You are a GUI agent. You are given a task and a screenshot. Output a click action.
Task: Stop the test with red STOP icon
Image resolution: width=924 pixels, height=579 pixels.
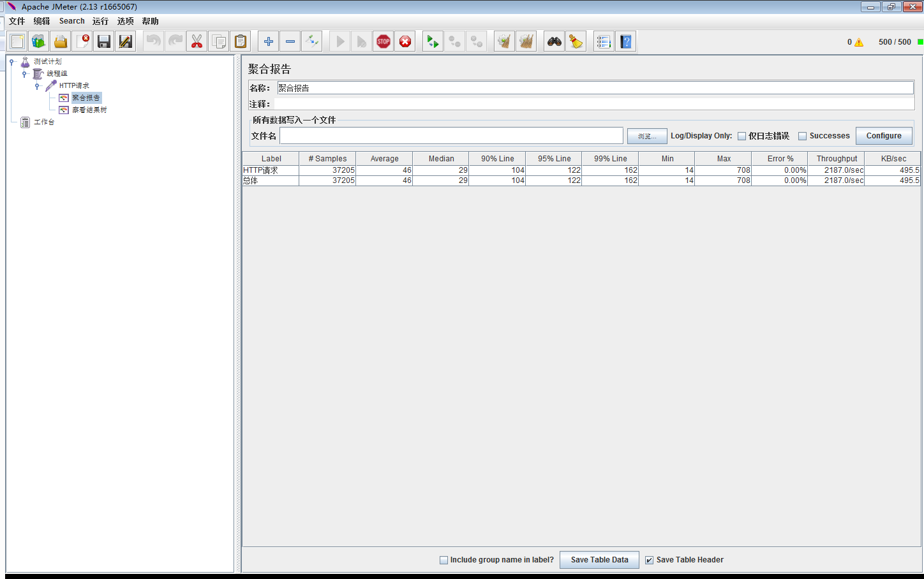pyautogui.click(x=384, y=41)
